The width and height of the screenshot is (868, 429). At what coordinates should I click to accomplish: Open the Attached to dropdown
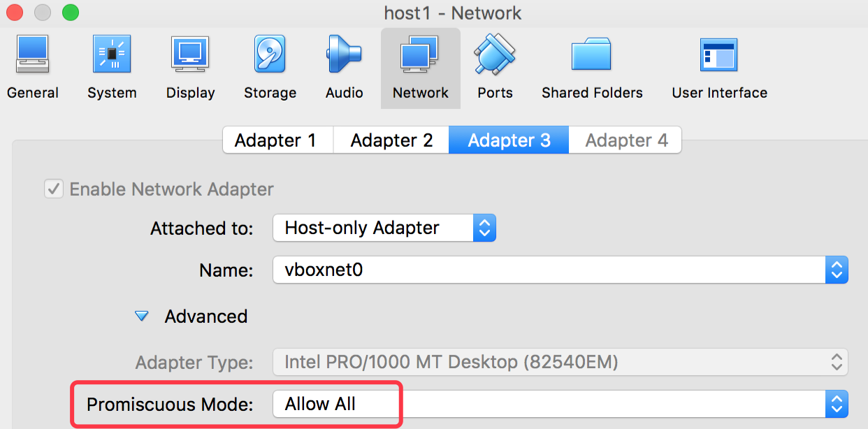[x=384, y=228]
